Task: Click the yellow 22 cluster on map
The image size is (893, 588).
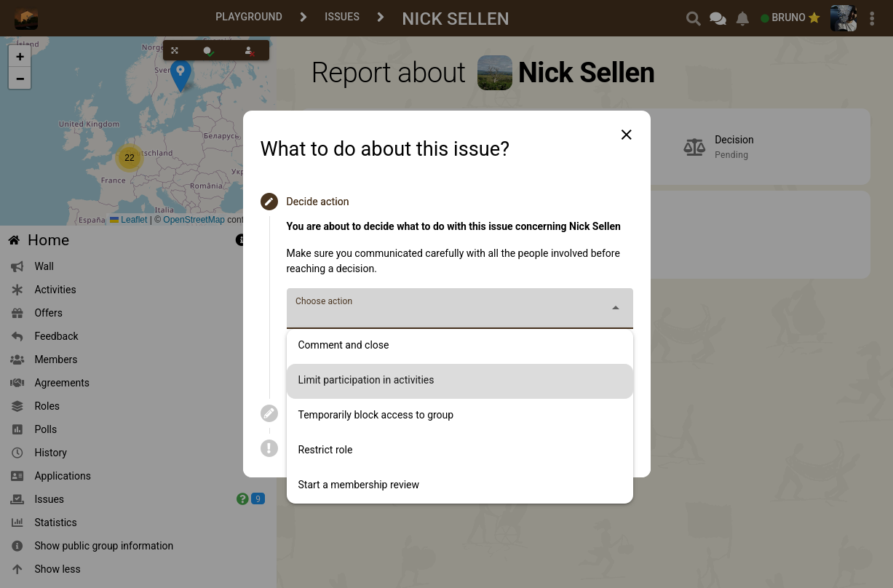Action: click(130, 158)
